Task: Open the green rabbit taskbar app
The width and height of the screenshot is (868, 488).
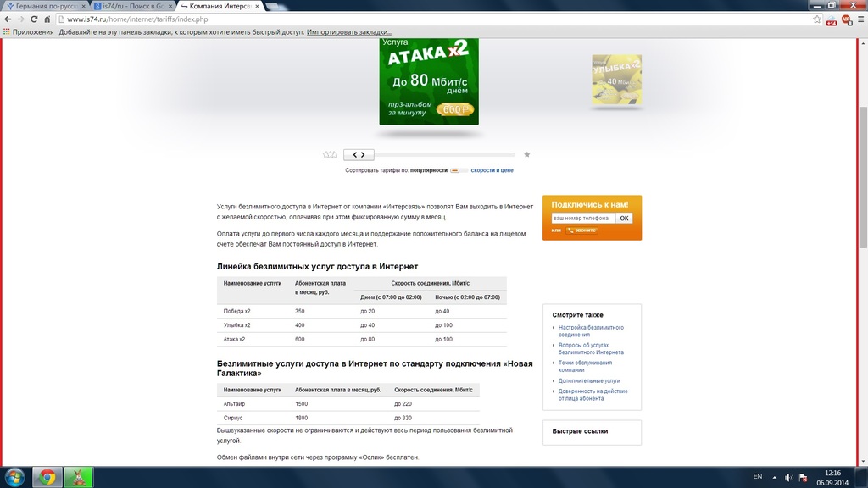Action: click(x=78, y=477)
